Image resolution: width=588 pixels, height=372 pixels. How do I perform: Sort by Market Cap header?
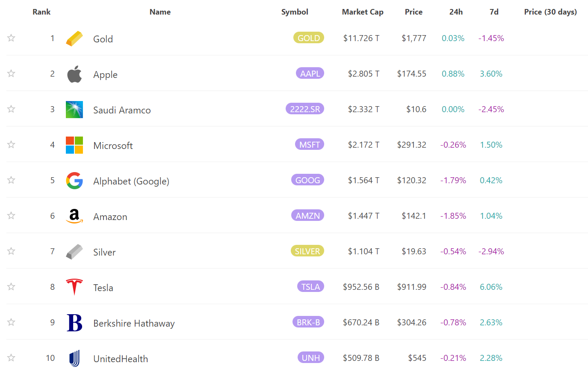(x=363, y=12)
